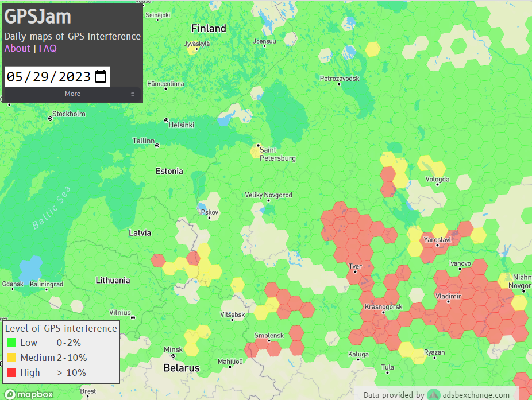The height and width of the screenshot is (400, 532).
Task: Click the Belarus country label
Action: click(x=182, y=368)
